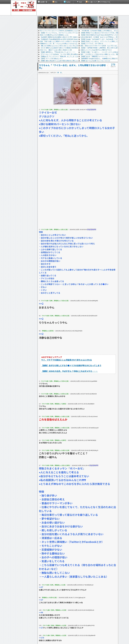Open the 【悲報】Google「YouTube終了します」 headline link
The image size is (129, 644).
[99, 39]
